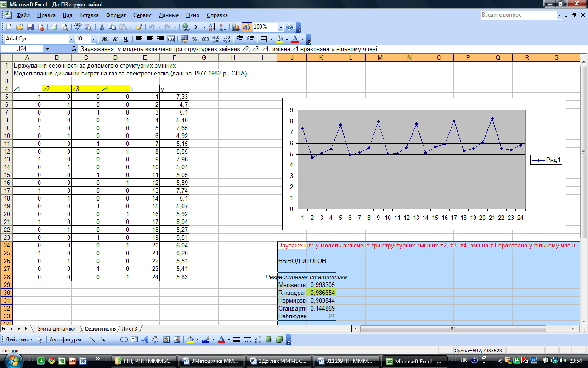Image resolution: width=588 pixels, height=368 pixels.
Task: Open the 100% zoom dropdown
Action: tap(280, 27)
